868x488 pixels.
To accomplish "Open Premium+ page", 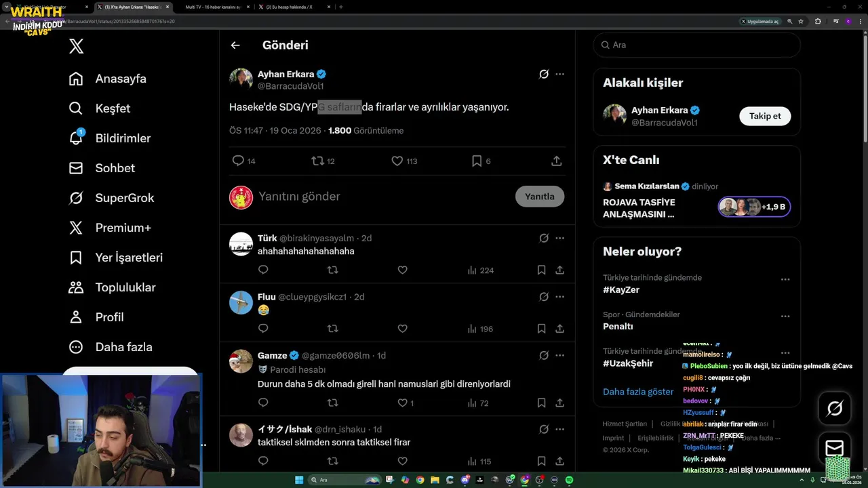I will point(110,228).
